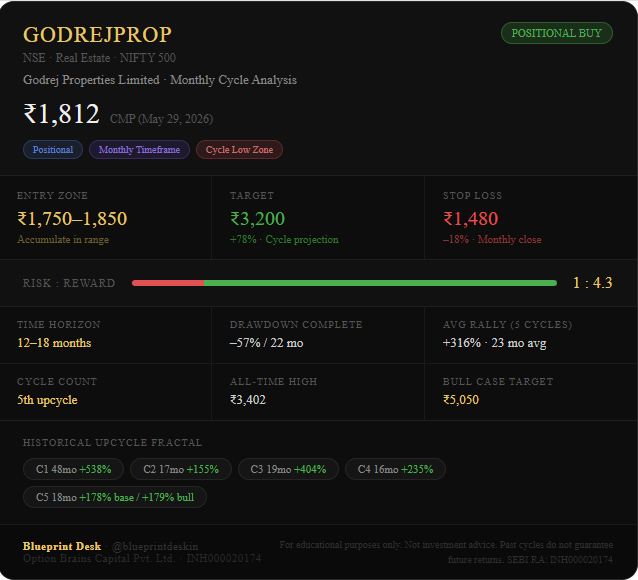Click '+78% · Cycle projection' text
Screen dimensions: 638x580
click(284, 240)
